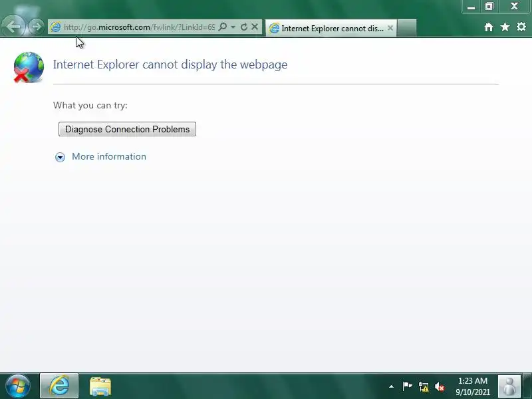This screenshot has width=532, height=399.
Task: Open a new tab with the blank tab button
Action: pyautogui.click(x=406, y=28)
